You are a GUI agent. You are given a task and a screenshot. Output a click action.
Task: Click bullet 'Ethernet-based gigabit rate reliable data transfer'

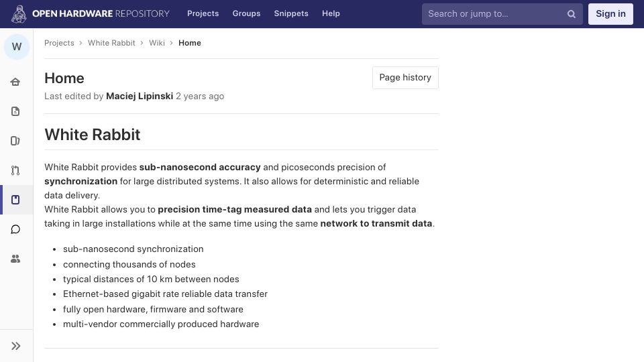pyautogui.click(x=165, y=294)
